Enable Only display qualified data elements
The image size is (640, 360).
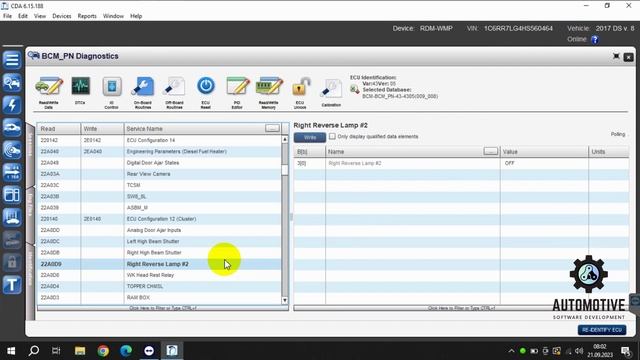tap(332, 136)
